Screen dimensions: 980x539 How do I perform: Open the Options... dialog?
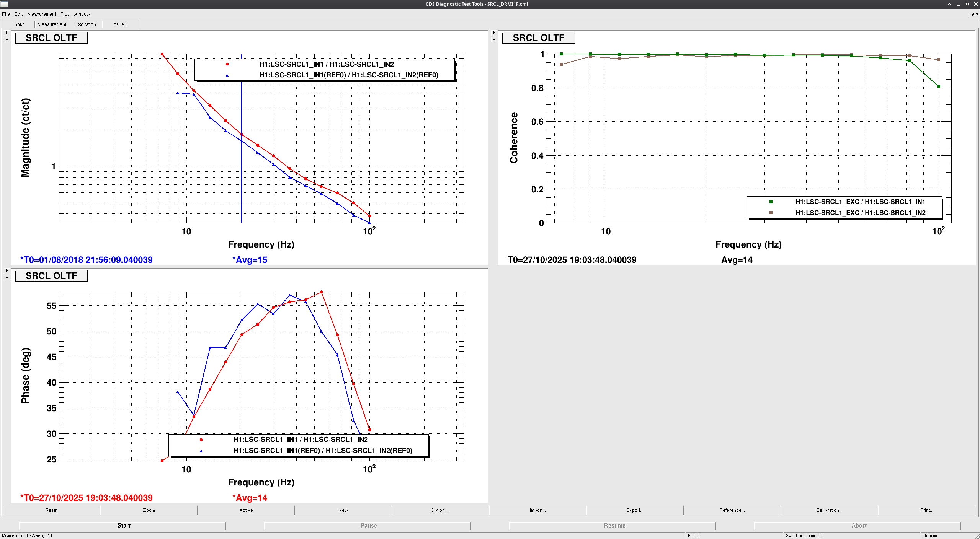440,510
